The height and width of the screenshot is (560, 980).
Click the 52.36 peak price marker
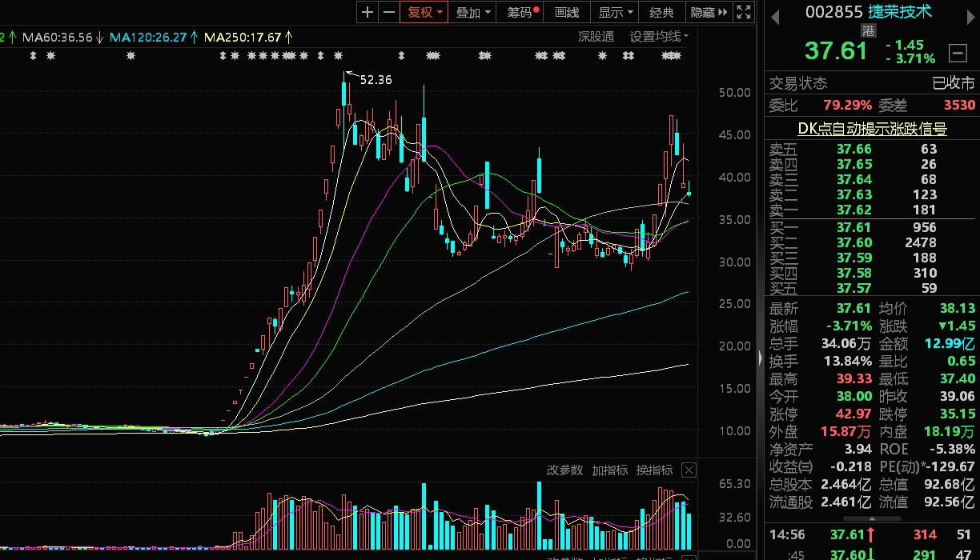coord(376,80)
